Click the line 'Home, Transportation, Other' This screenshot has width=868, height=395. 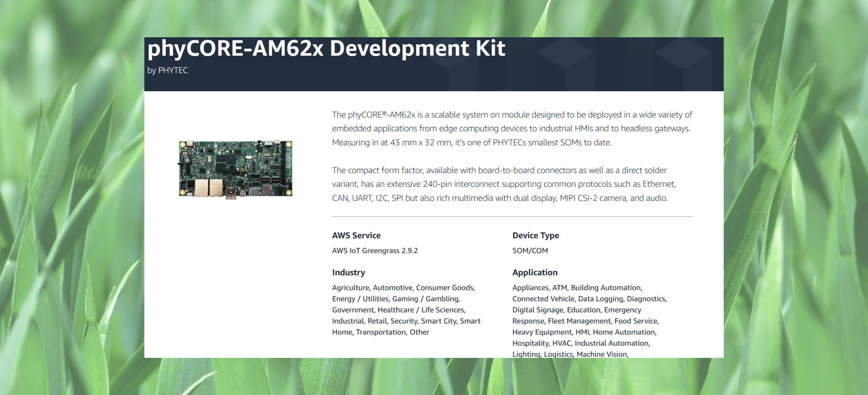[x=380, y=332]
